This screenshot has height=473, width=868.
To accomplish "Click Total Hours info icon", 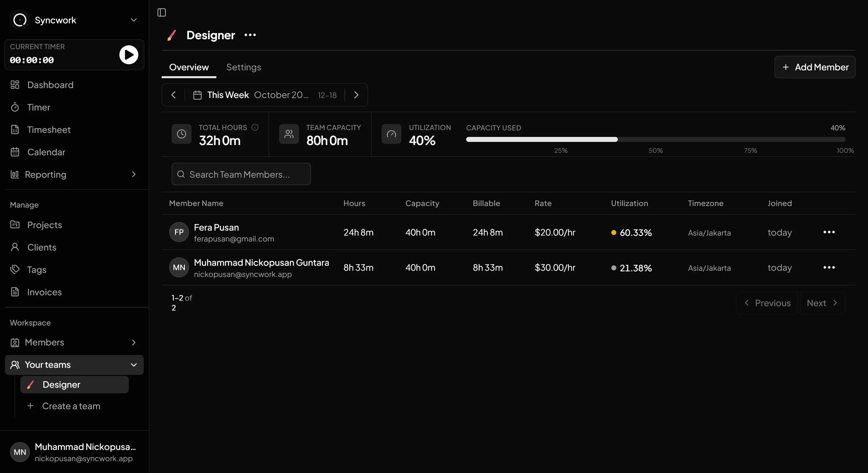I will pos(255,127).
